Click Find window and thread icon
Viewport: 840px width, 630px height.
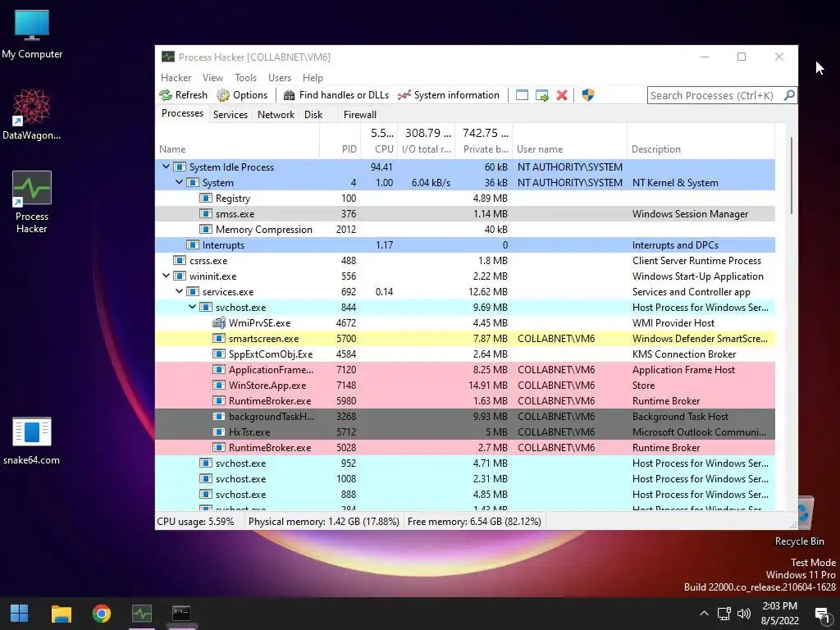541,95
